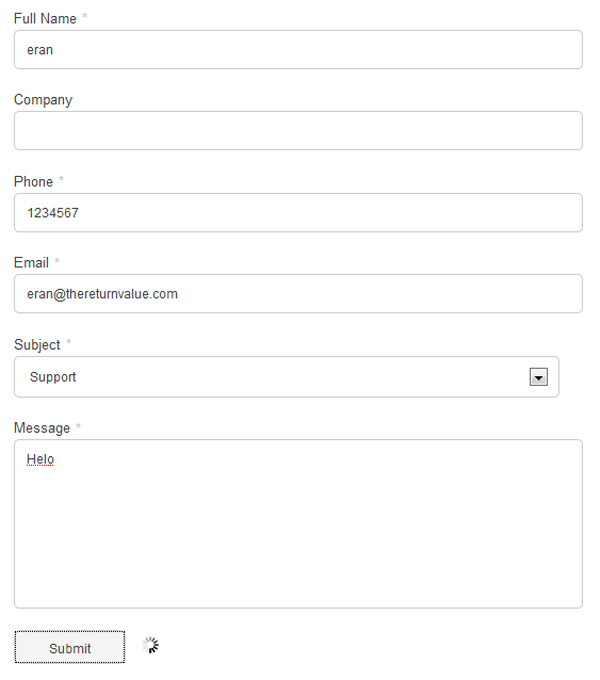Click the Message label text
This screenshot has width=600, height=680.
click(42, 428)
